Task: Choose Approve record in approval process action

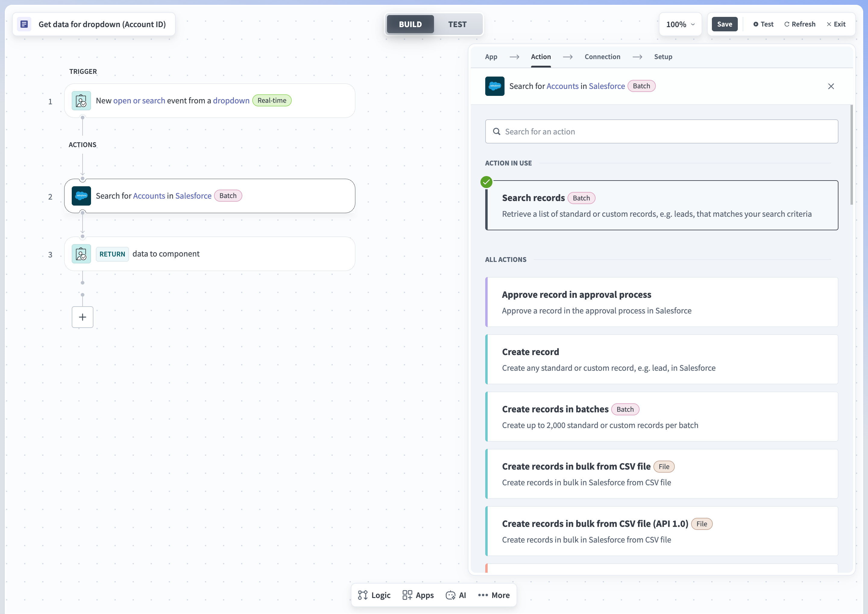Action: click(x=662, y=302)
